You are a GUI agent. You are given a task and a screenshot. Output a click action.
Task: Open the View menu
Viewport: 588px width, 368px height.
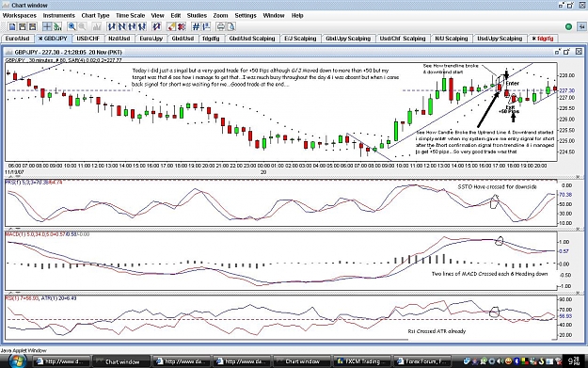click(157, 15)
